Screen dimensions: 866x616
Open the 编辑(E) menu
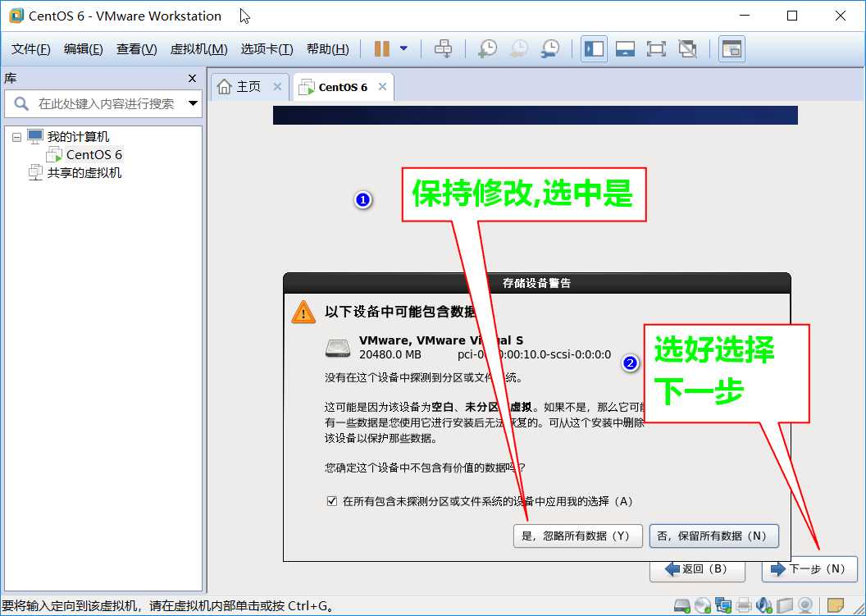click(84, 49)
